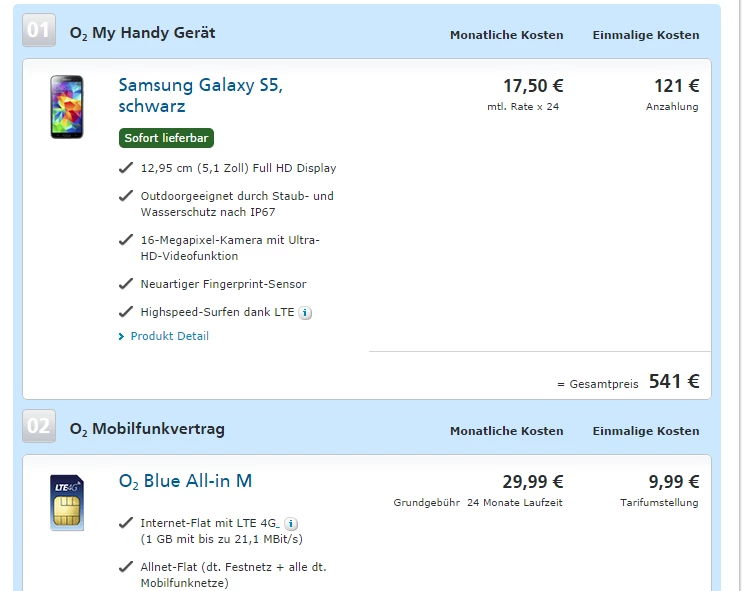This screenshot has height=591, width=751.
Task: Click the checkmark next to Outdoorgeeignet feature
Action: tap(126, 196)
